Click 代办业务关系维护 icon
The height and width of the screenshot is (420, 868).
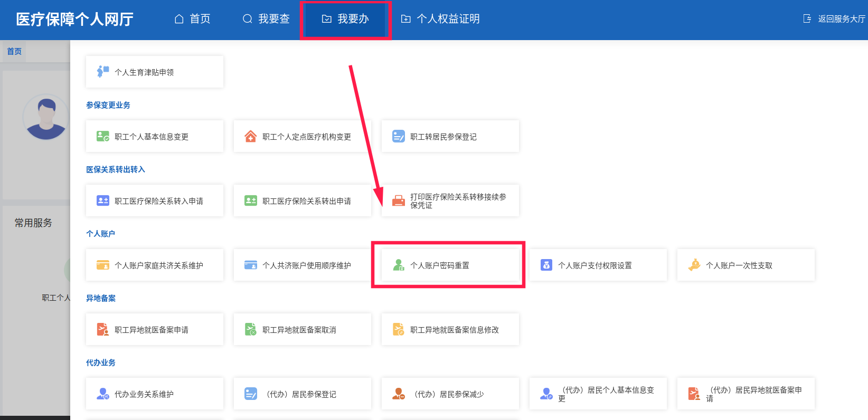click(x=103, y=394)
